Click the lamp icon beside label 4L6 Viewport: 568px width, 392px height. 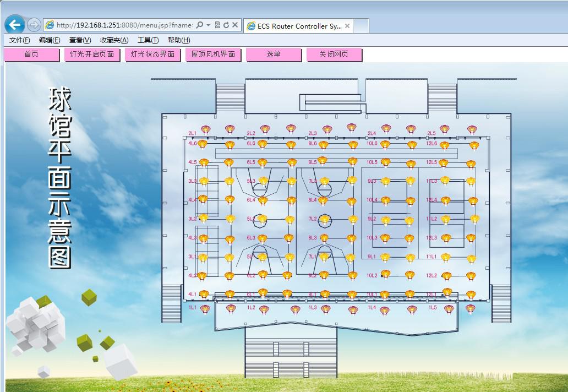point(203,144)
